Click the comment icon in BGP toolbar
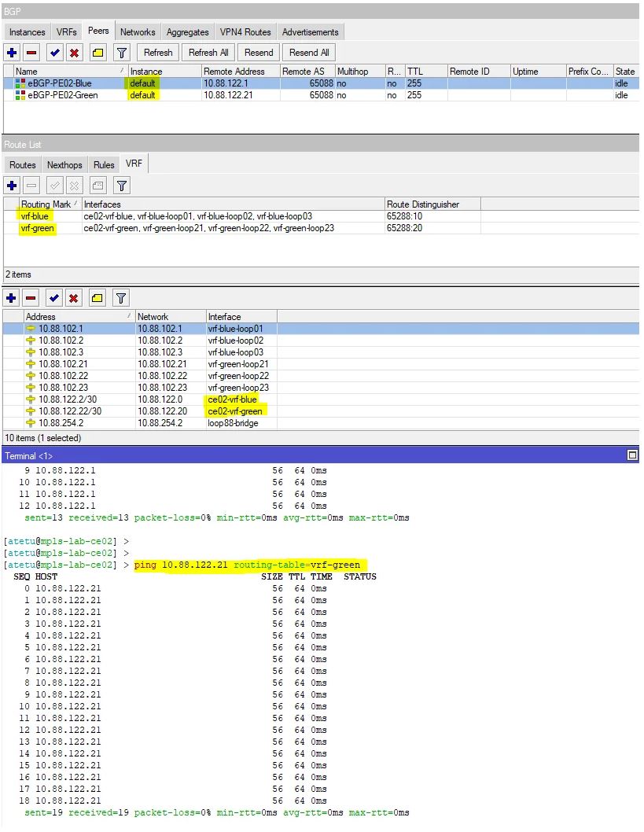Image resolution: width=644 pixels, height=832 pixels. tap(98, 53)
